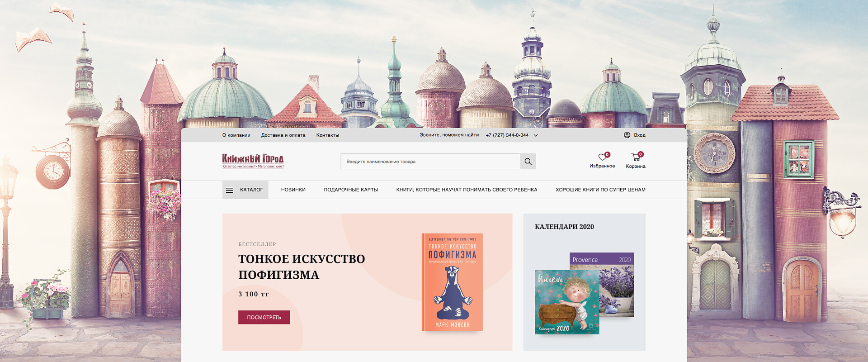Viewport: 868px width, 362px height.
Task: Click the hamburger menu icon by Каталог
Action: tap(230, 190)
